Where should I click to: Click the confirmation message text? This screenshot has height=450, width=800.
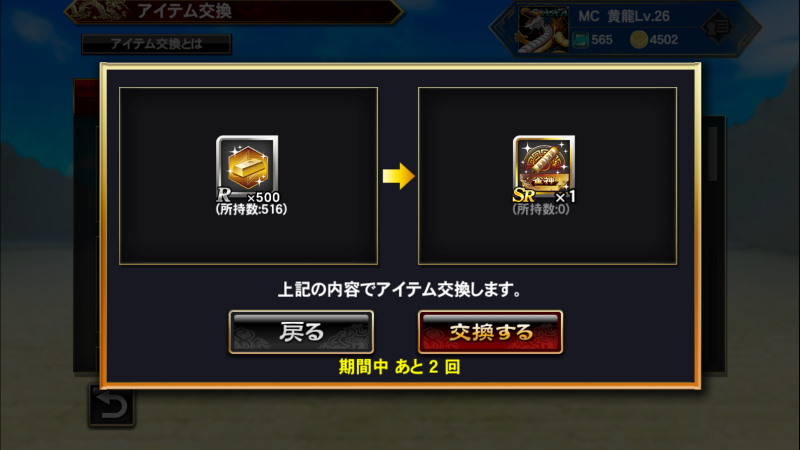[399, 290]
